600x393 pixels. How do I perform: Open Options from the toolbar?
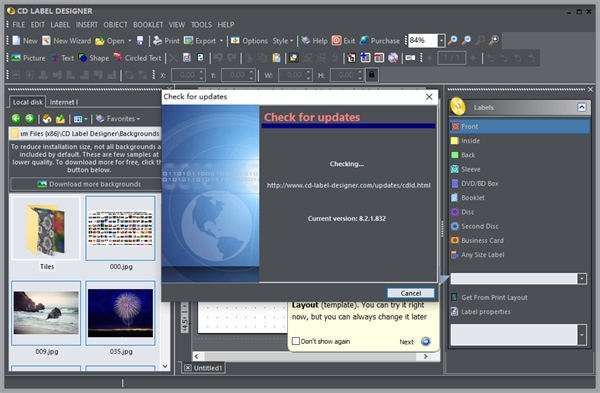[x=249, y=41]
